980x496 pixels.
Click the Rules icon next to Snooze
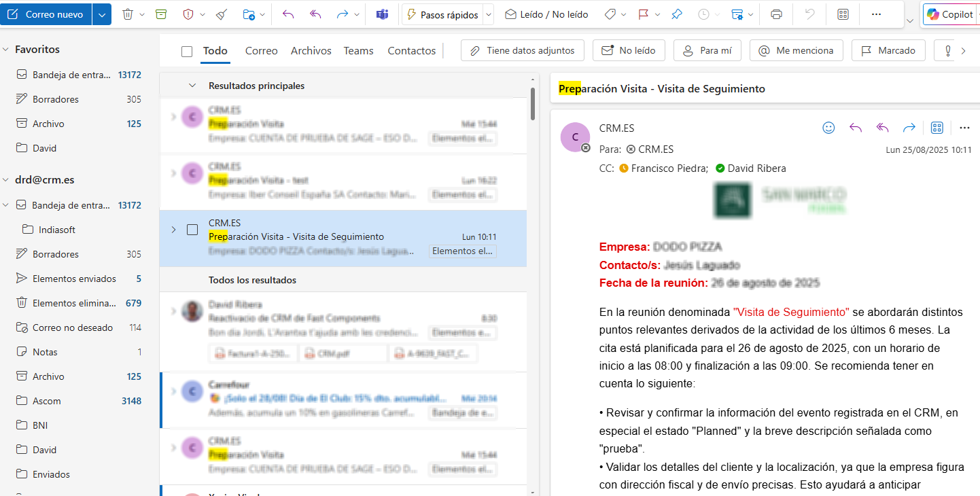point(737,14)
